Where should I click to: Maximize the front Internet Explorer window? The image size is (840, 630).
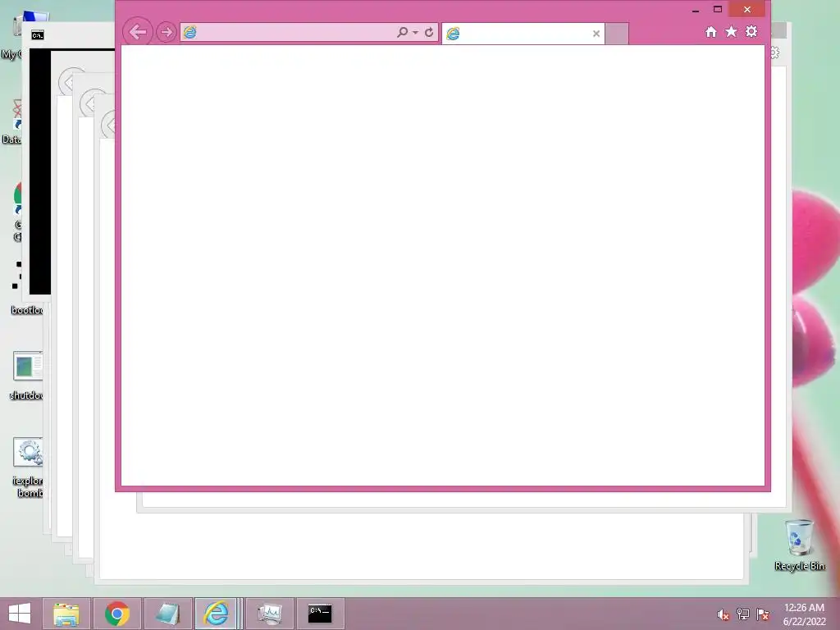(x=718, y=9)
